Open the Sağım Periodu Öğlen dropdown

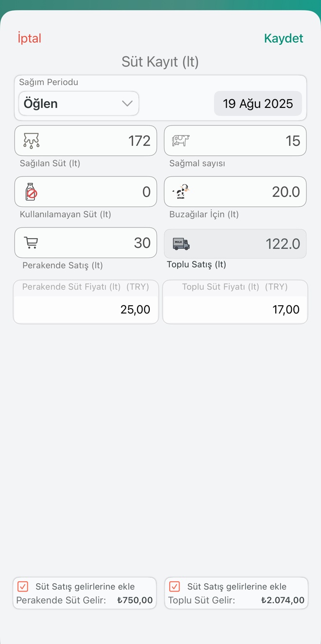(x=73, y=104)
